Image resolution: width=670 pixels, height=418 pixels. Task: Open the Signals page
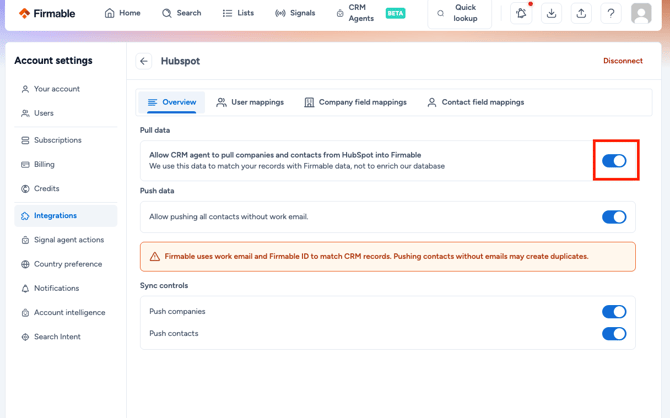point(295,13)
